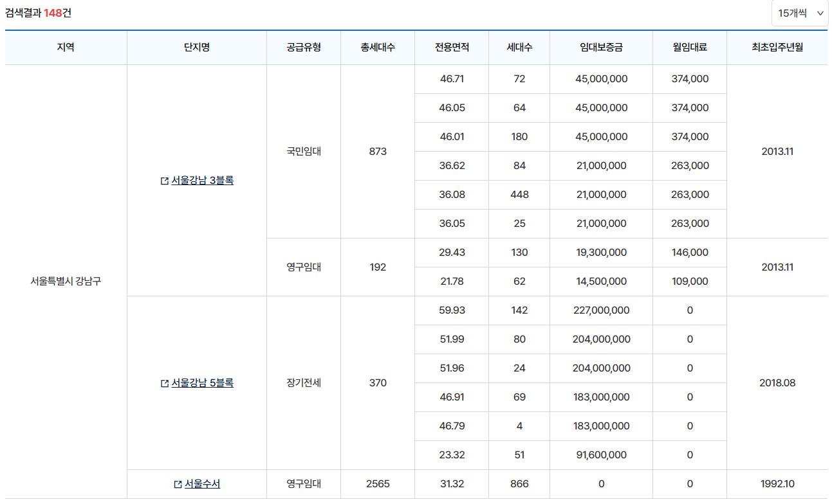
Task: Select the 서울특별시 강남구 region cell
Action: [66, 282]
